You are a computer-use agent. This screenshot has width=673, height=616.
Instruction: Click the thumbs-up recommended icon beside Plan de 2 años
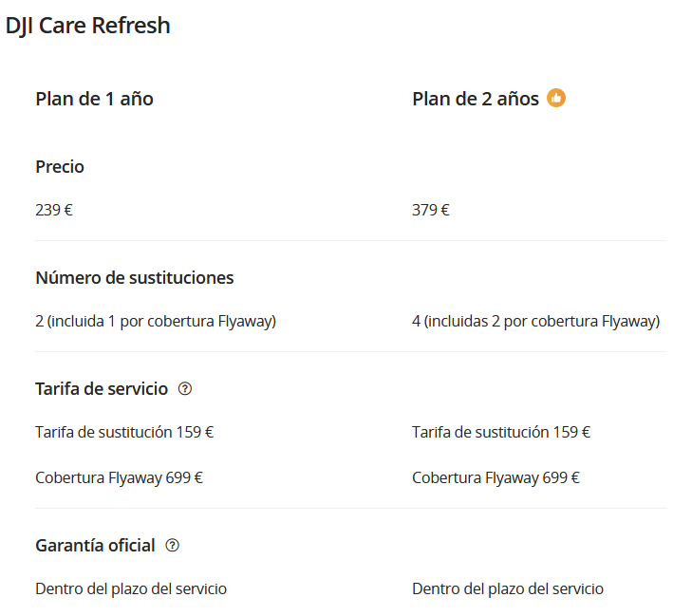pos(556,98)
